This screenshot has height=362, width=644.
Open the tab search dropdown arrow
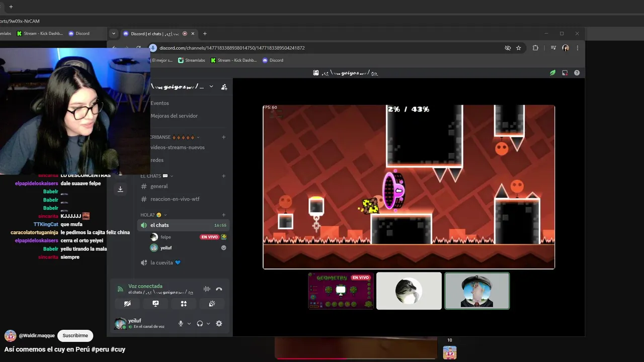[x=114, y=34]
